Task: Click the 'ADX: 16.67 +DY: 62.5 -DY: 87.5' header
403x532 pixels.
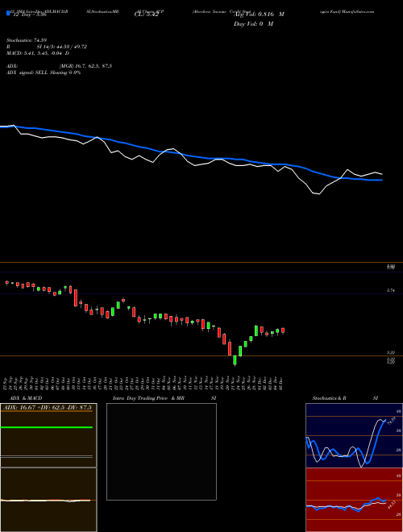Action: pos(48,408)
